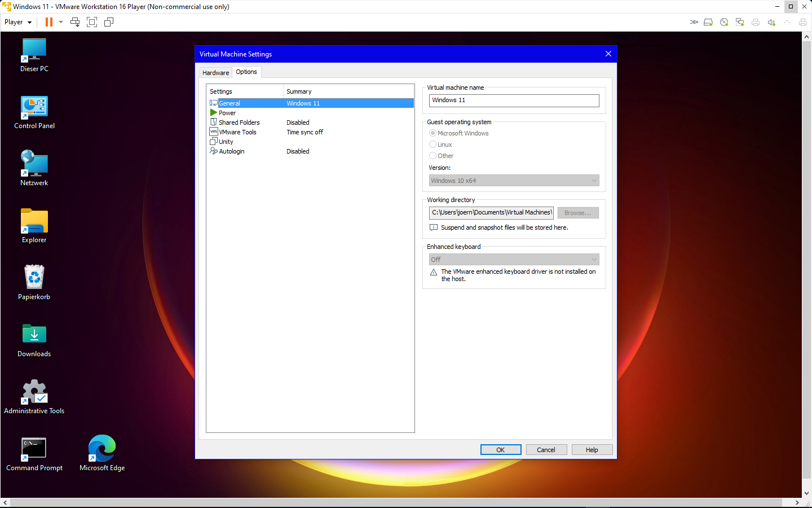Open the Enhanced keyboard dropdown
812x508 pixels.
(514, 260)
